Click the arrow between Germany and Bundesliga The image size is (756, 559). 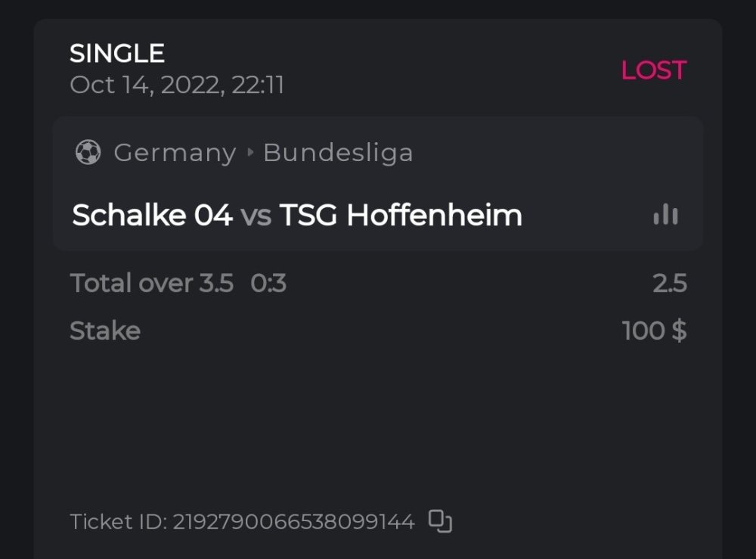(250, 153)
